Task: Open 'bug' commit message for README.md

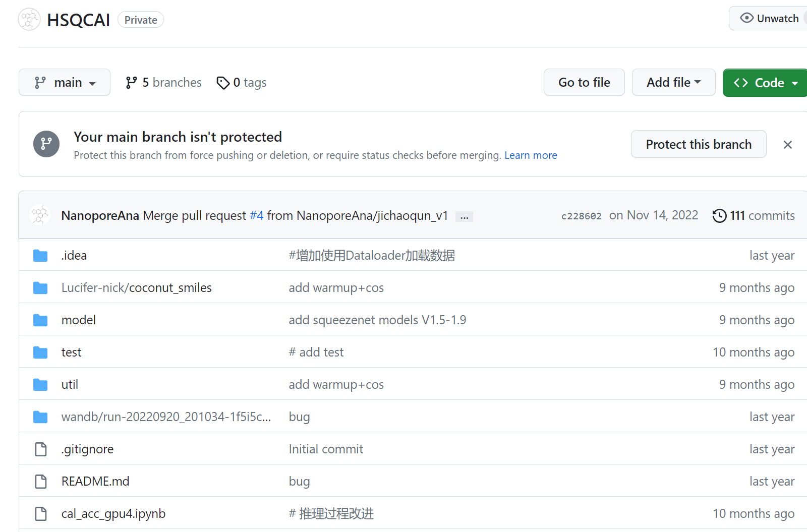Action: point(299,482)
